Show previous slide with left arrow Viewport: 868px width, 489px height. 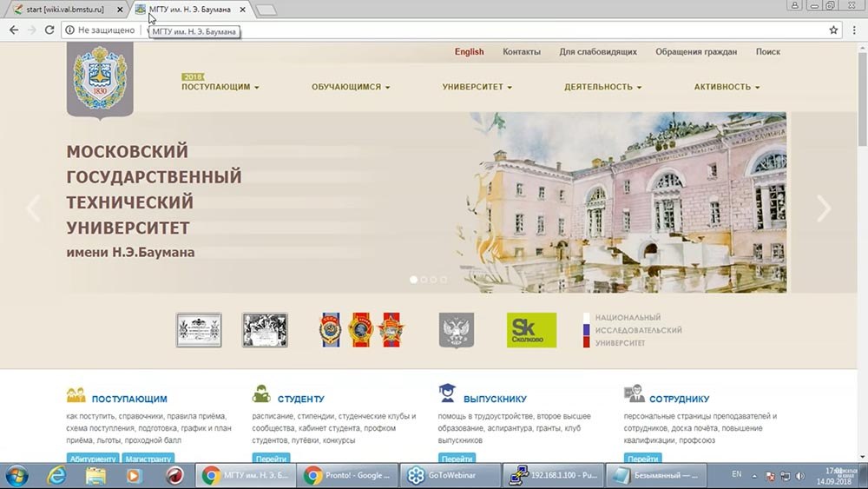(34, 208)
